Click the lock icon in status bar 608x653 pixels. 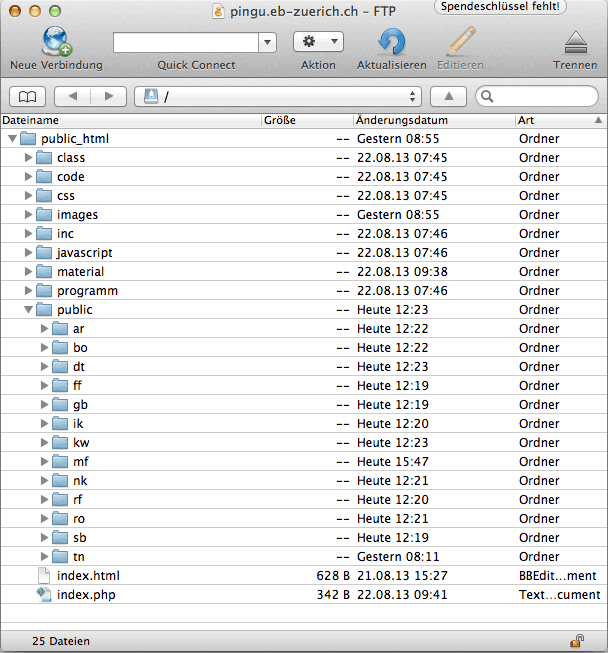[x=577, y=640]
